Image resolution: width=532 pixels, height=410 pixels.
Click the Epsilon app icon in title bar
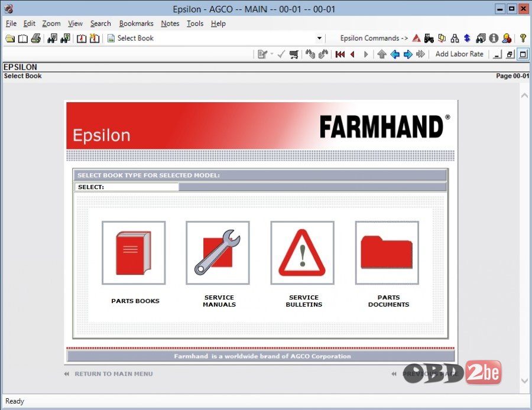pyautogui.click(x=9, y=9)
